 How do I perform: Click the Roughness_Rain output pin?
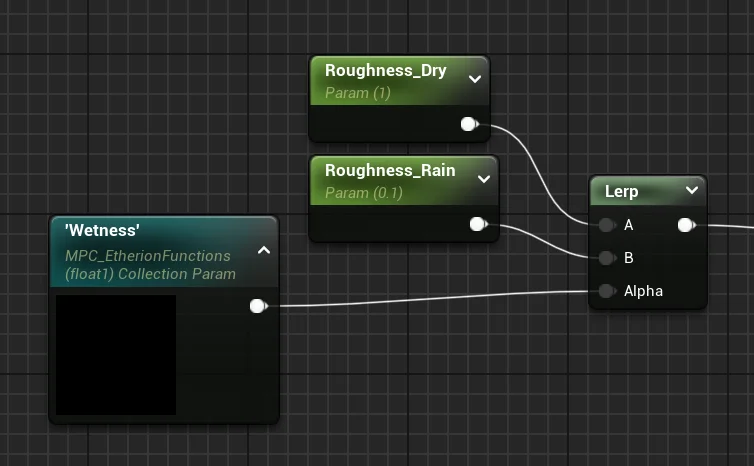pyautogui.click(x=477, y=224)
